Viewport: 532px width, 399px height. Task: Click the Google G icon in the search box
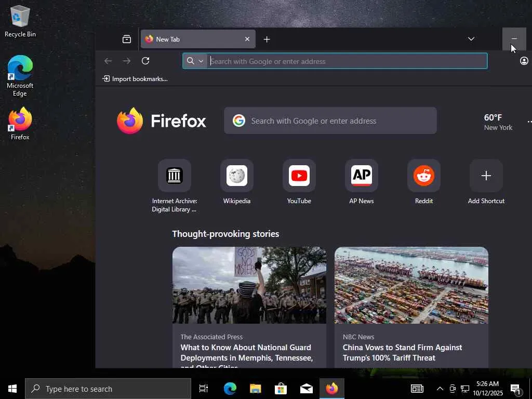pos(239,121)
